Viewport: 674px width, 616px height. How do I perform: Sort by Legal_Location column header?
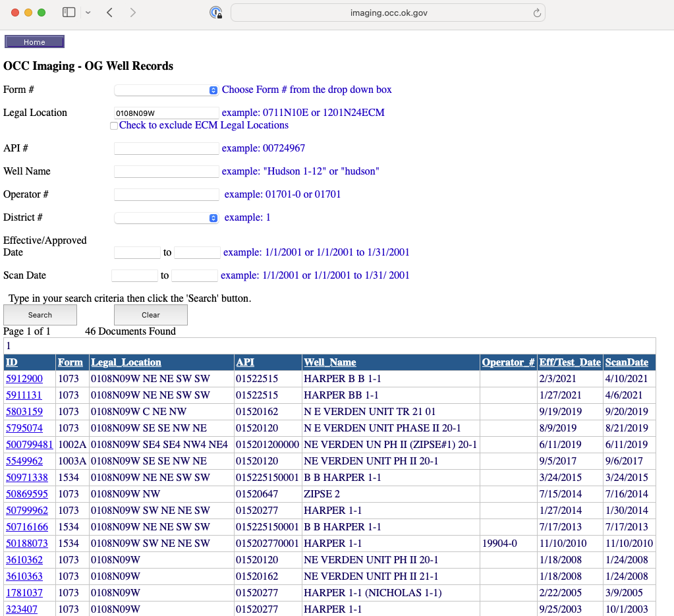[126, 362]
